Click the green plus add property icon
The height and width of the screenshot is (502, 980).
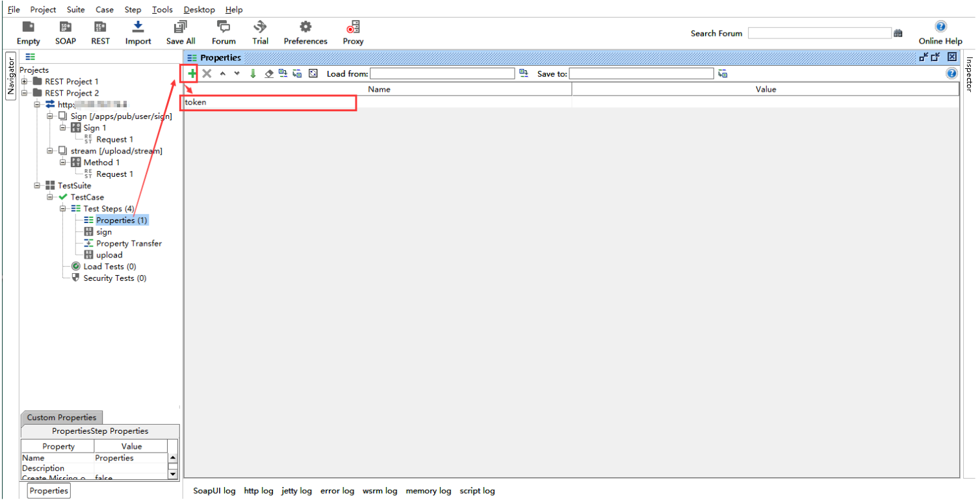coord(192,73)
